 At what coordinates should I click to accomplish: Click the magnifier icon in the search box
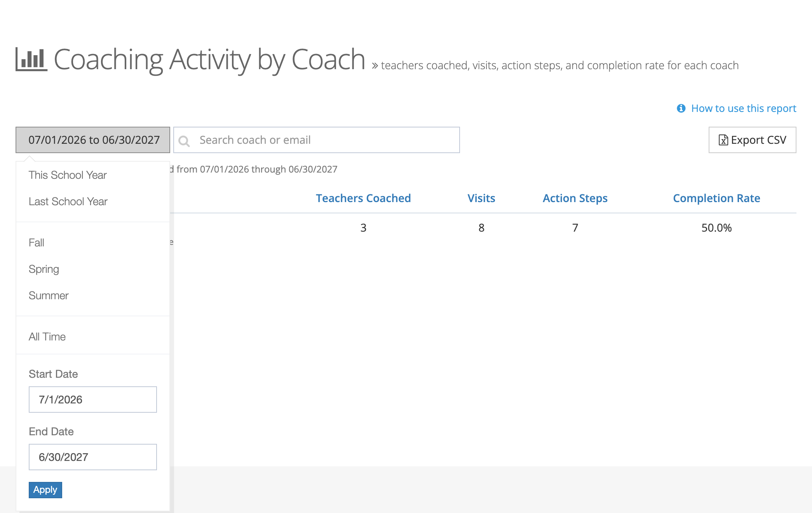point(184,141)
